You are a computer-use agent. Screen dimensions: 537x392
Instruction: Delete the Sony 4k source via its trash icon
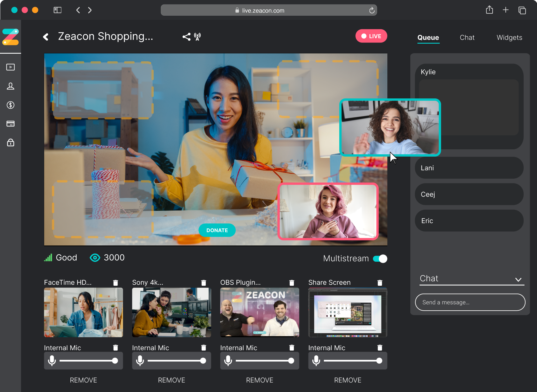click(204, 283)
